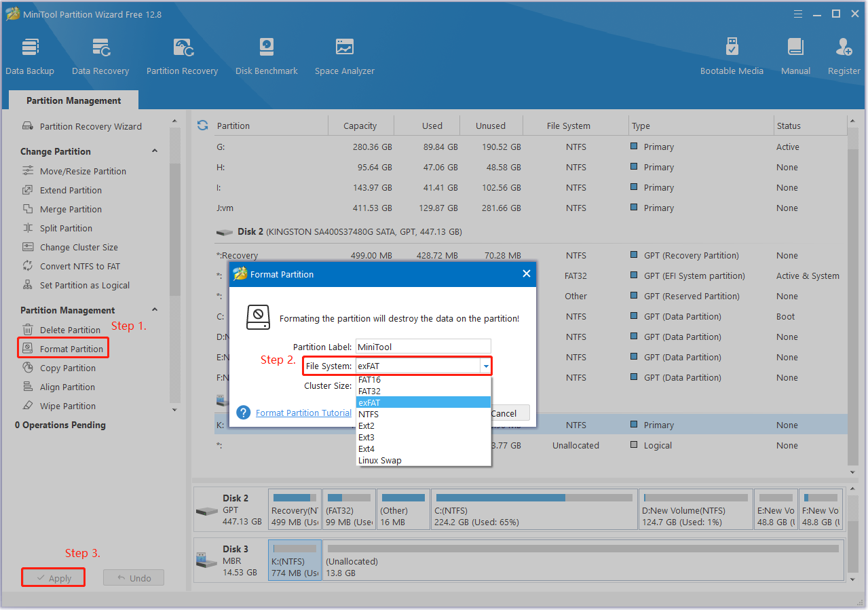
Task: Choose FAT16 from the list
Action: 423,380
